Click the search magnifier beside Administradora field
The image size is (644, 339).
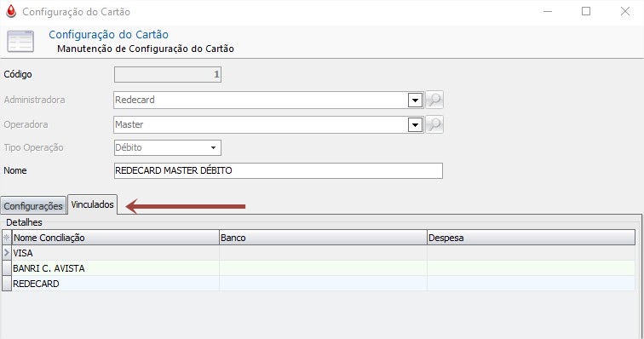tap(434, 100)
